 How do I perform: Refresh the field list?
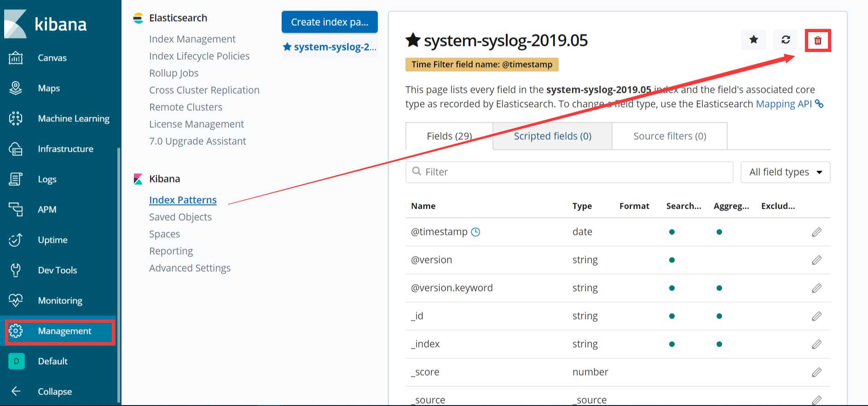(786, 40)
